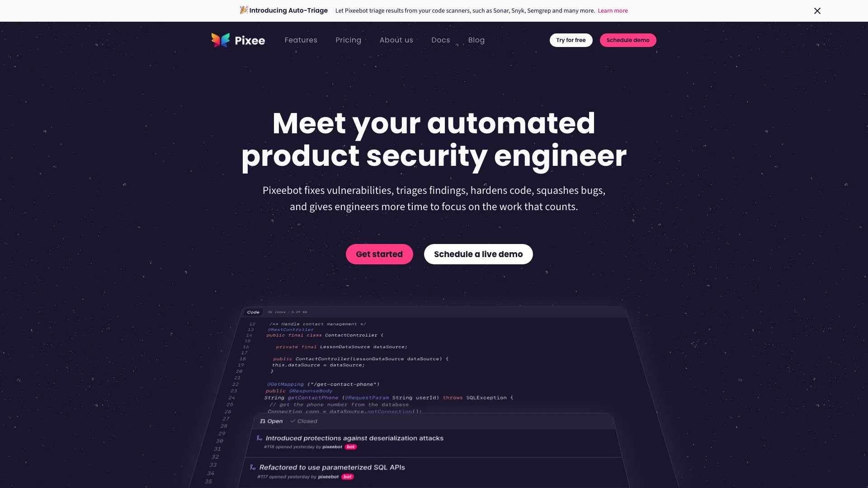868x488 pixels.
Task: Click the Closed toggle filter in code panel
Action: click(303, 421)
